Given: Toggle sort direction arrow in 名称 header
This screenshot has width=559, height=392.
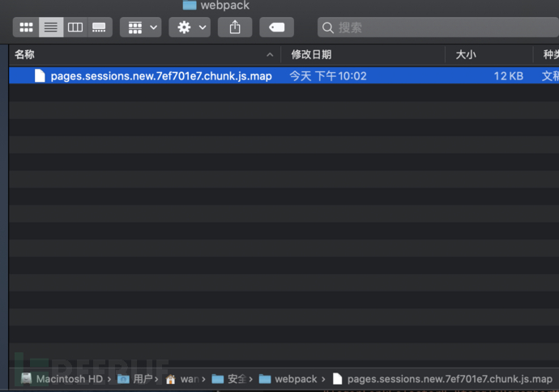Looking at the screenshot, I should [x=270, y=54].
